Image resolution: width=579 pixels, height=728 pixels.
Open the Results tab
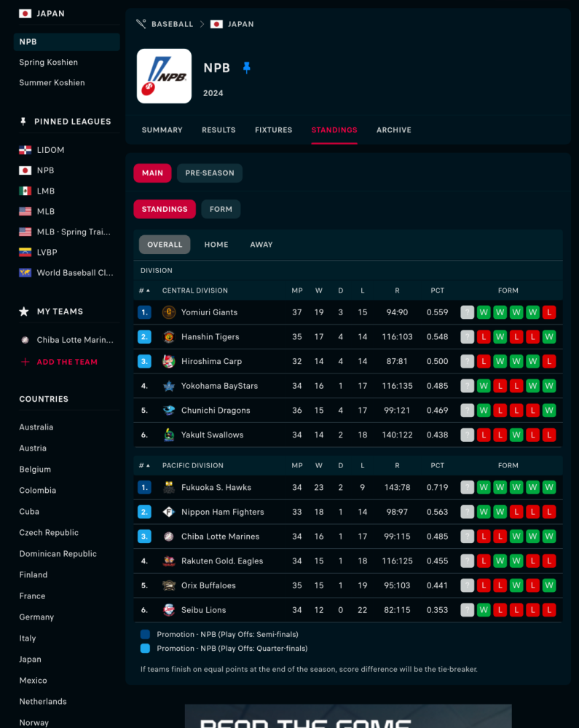click(218, 130)
